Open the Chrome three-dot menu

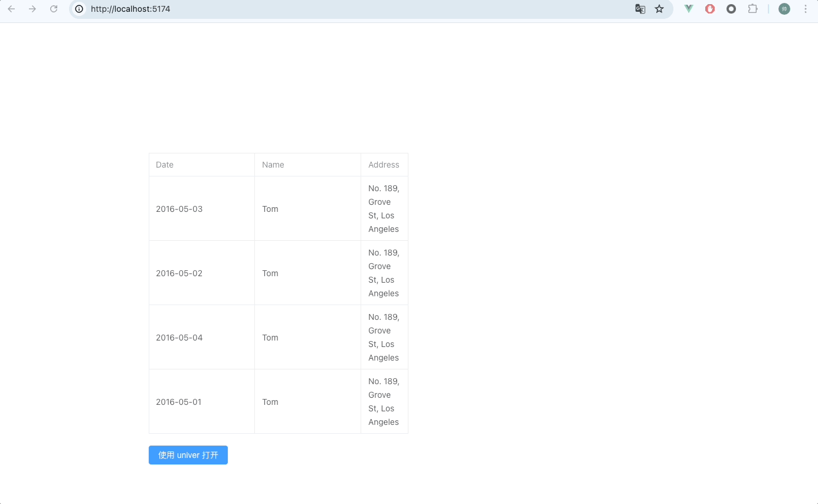click(x=805, y=9)
